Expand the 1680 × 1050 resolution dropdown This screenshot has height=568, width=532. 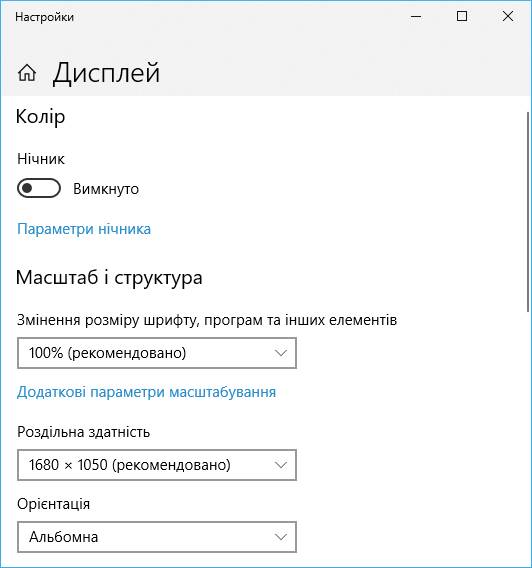[x=157, y=465]
